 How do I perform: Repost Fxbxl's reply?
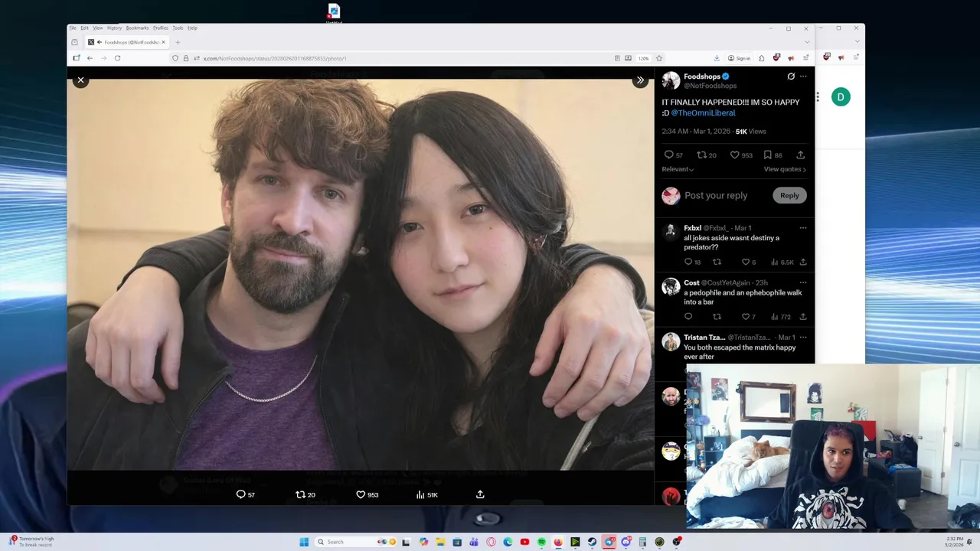(x=717, y=262)
